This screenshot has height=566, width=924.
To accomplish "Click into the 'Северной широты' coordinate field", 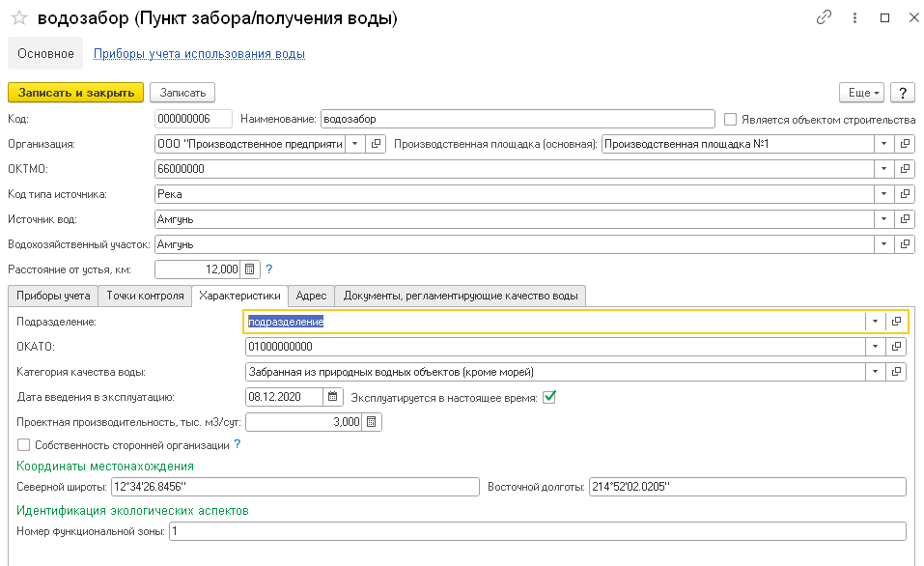I will (x=294, y=487).
